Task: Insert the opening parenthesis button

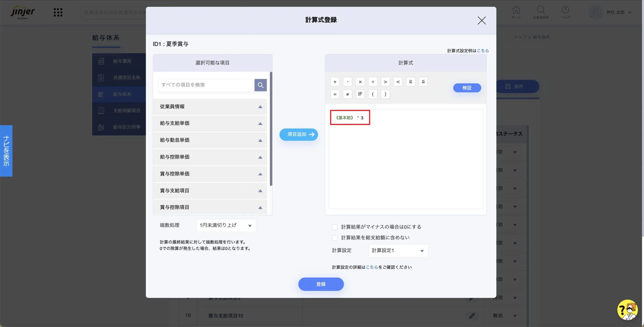Action: 373,94
